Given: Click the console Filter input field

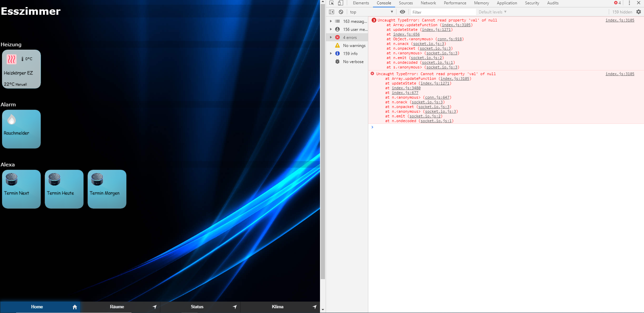Looking at the screenshot, I should [x=443, y=12].
